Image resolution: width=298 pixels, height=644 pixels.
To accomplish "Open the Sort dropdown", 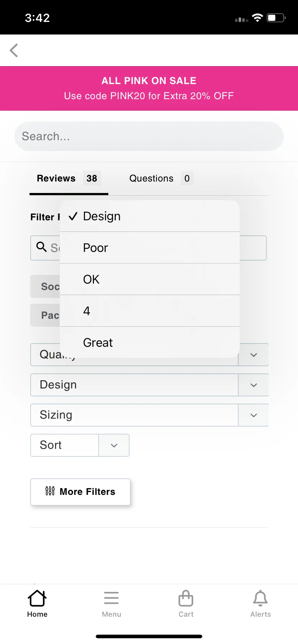I will 80,445.
